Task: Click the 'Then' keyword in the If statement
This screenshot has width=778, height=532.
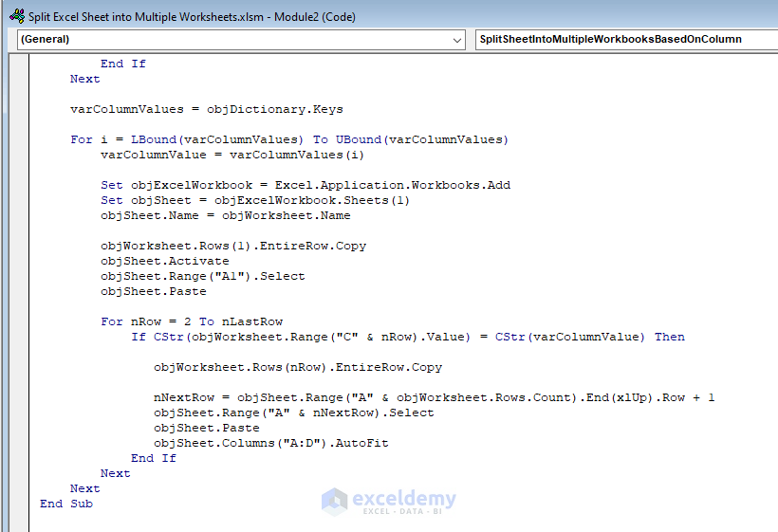Action: 669,338
